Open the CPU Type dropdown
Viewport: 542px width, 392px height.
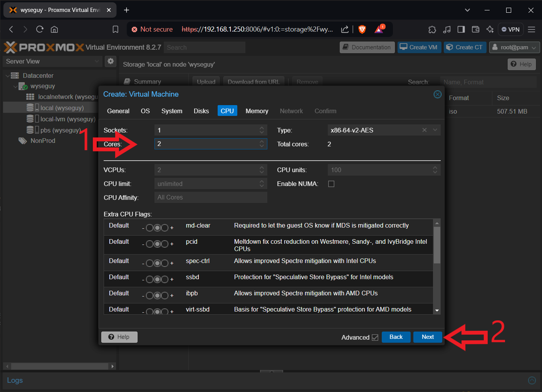click(x=435, y=130)
